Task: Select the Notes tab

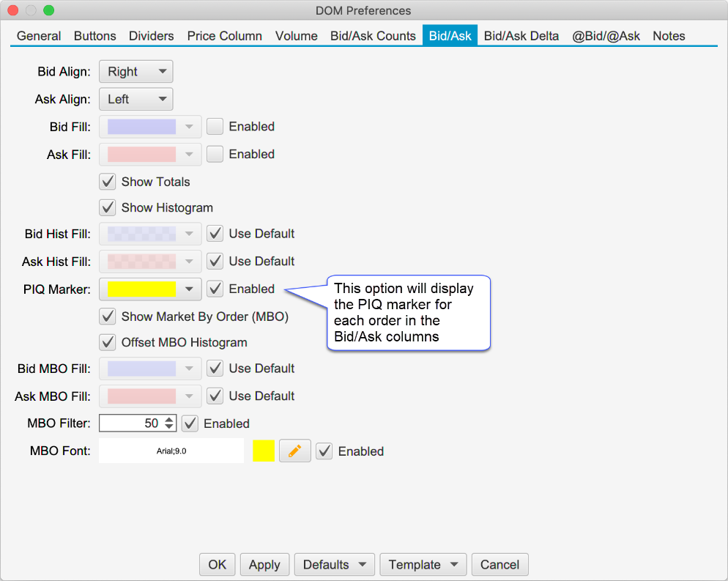Action: click(x=669, y=36)
